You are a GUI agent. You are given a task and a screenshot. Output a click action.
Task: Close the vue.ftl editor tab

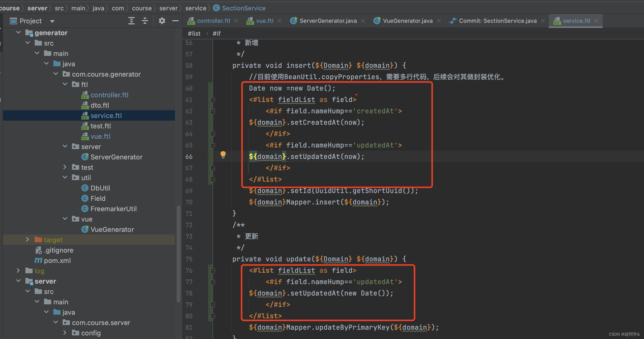click(x=280, y=21)
